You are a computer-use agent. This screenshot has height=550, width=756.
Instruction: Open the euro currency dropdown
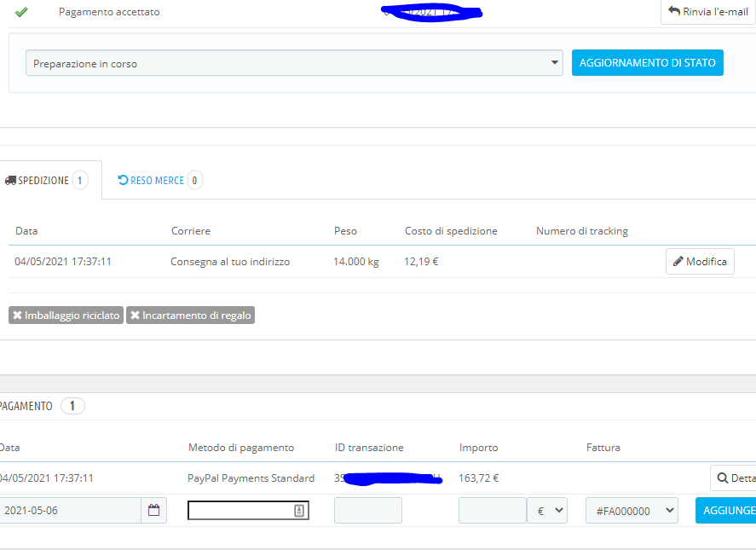(x=547, y=511)
